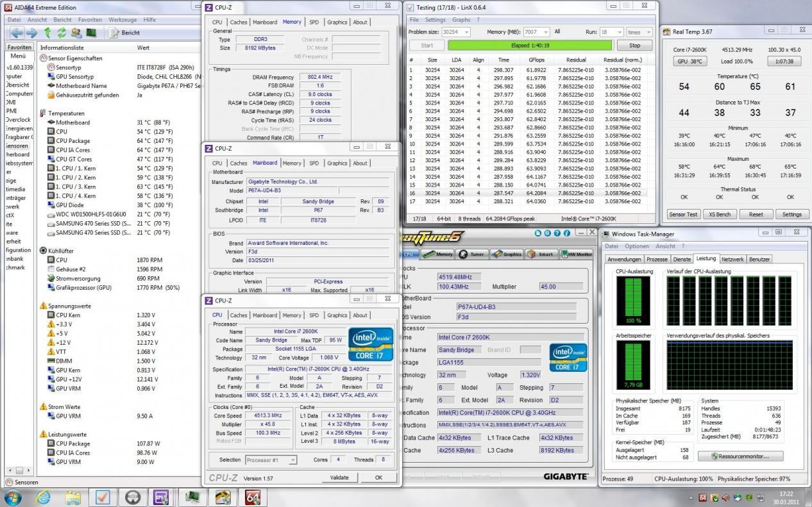The image size is (812, 507).
Task: Open Settings button in Real Temp
Action: point(792,214)
